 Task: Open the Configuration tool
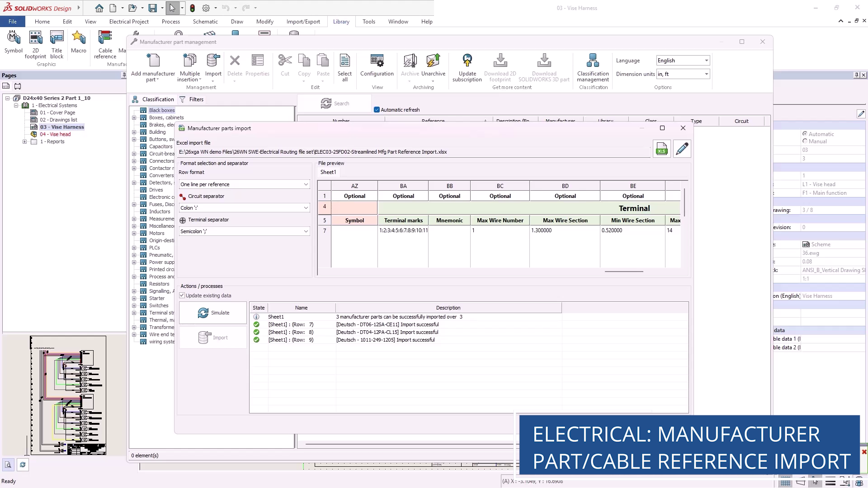[377, 61]
